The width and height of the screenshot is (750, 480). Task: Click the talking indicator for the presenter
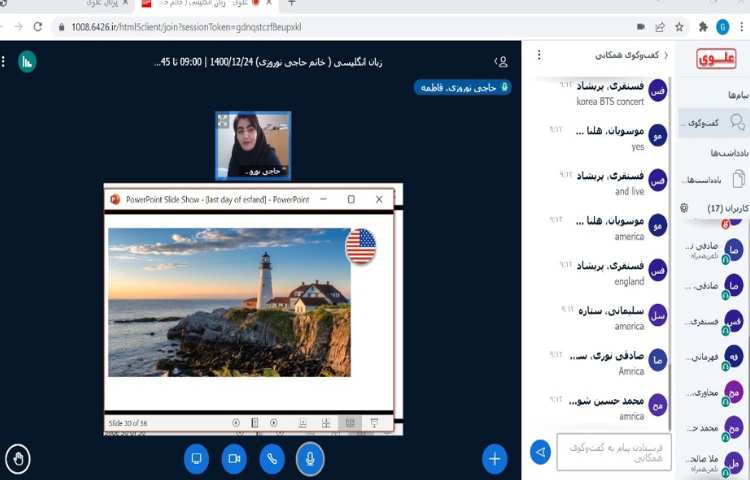point(462,87)
